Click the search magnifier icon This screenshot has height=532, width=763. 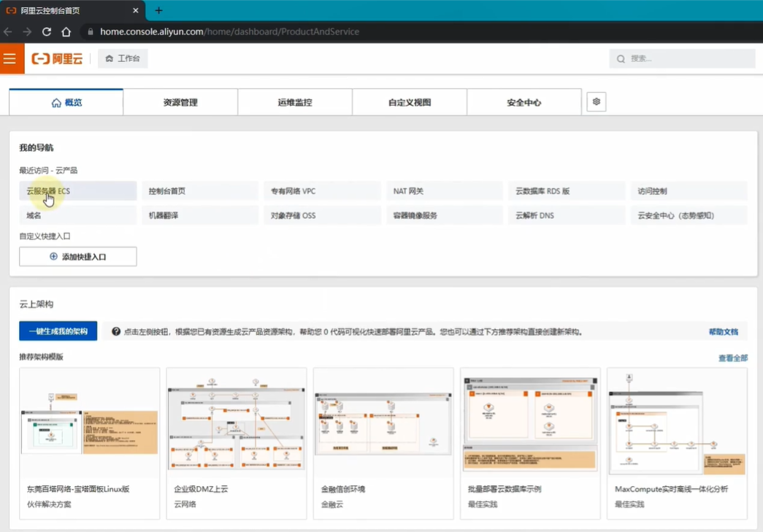(x=621, y=59)
